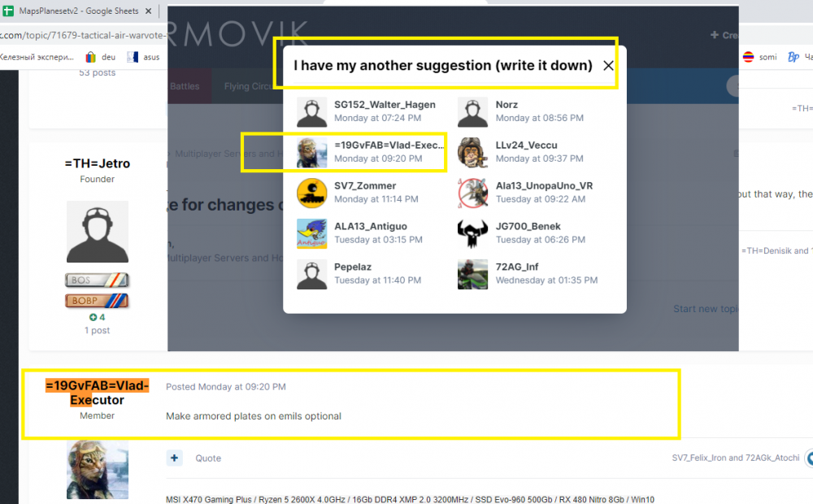Screen dimensions: 813x504
Task: Open Ala13_UnopaUno_VR profile link
Action: tap(544, 185)
